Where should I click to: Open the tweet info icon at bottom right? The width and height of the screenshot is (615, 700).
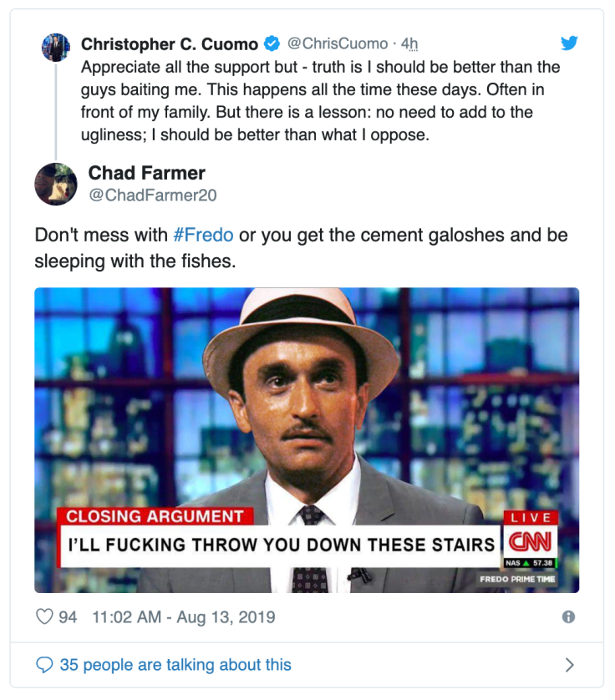click(x=570, y=616)
